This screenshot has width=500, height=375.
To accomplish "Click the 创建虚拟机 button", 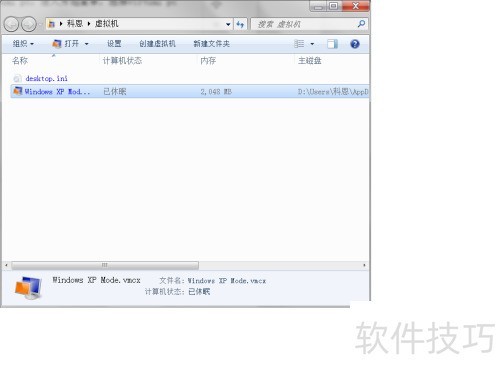I will pos(157,44).
